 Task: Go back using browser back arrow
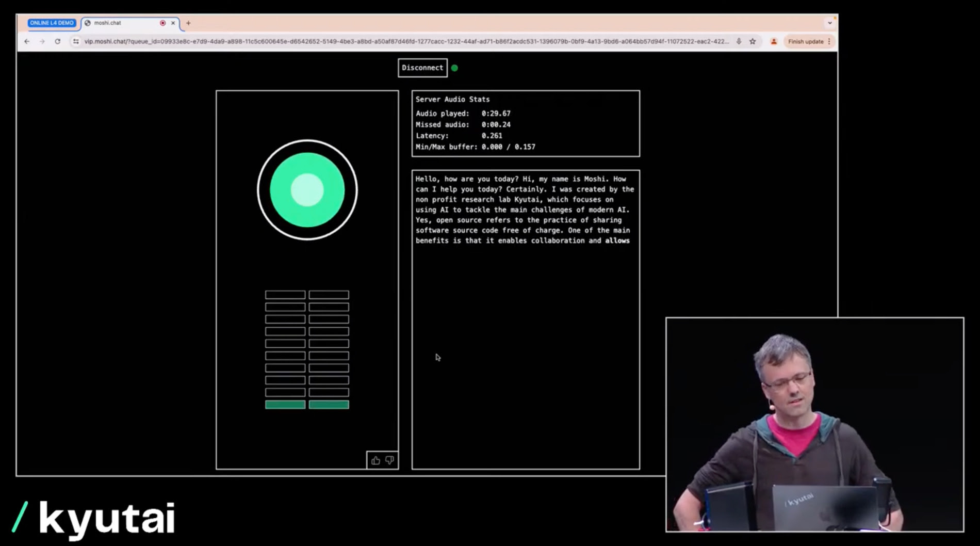point(27,41)
